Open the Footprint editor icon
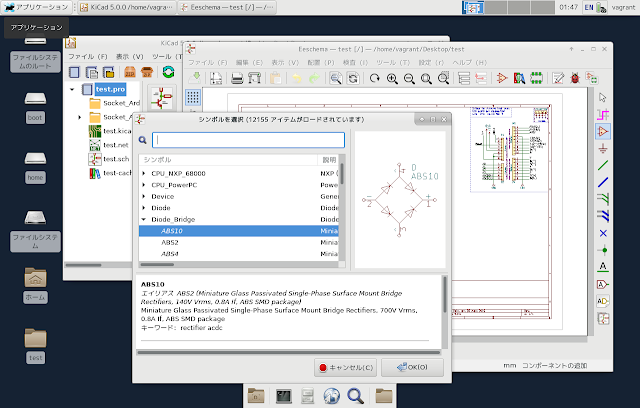 (536, 78)
